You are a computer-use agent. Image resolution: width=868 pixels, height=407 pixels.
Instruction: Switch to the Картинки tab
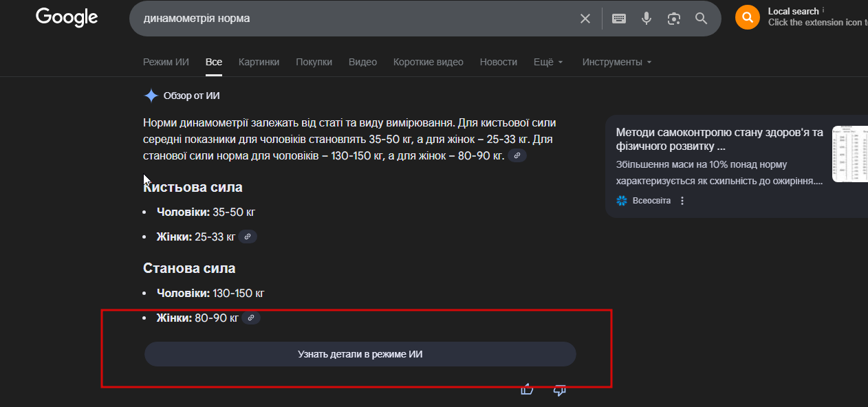coord(259,62)
